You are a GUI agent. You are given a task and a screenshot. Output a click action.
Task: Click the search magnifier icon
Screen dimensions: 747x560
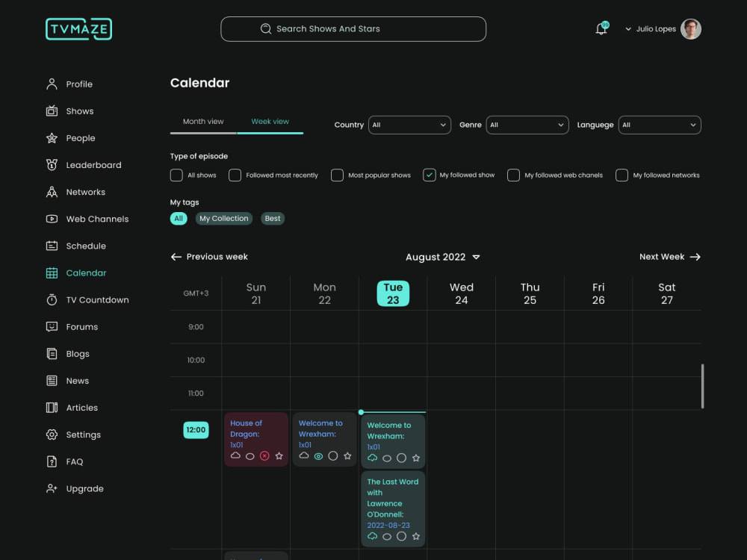(266, 29)
